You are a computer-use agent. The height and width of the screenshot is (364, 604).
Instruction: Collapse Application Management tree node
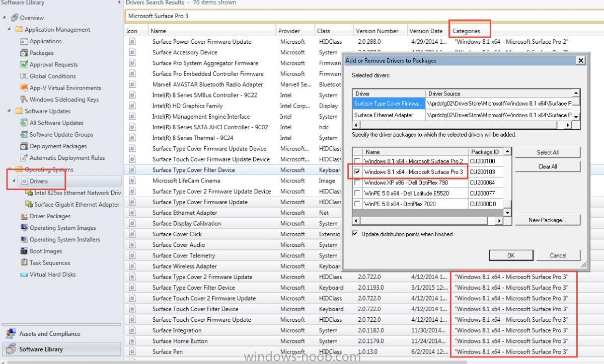coord(10,29)
